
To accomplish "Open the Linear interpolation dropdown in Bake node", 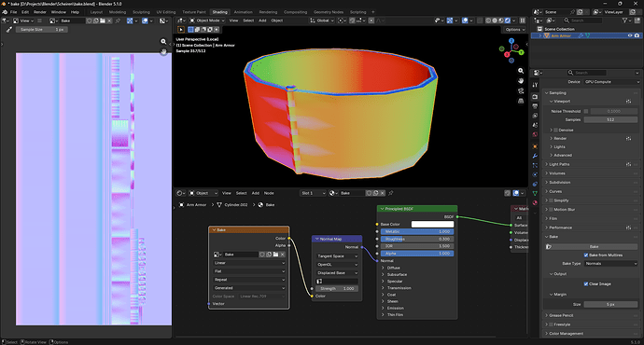I will 249,263.
